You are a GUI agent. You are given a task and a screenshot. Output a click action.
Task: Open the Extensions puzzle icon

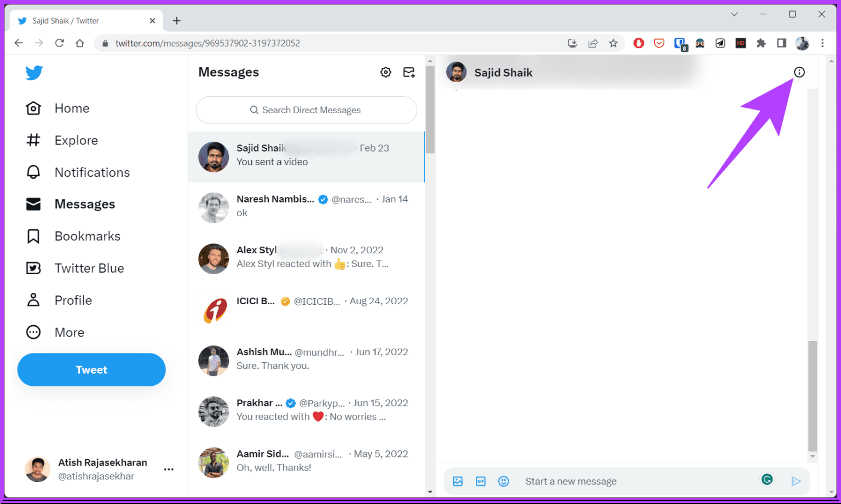761,43
